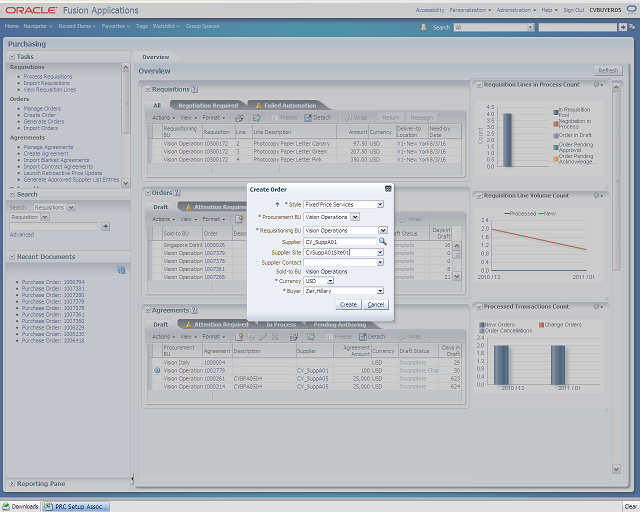Click the refresh recent documents icon
The width and height of the screenshot is (640, 512).
click(121, 270)
